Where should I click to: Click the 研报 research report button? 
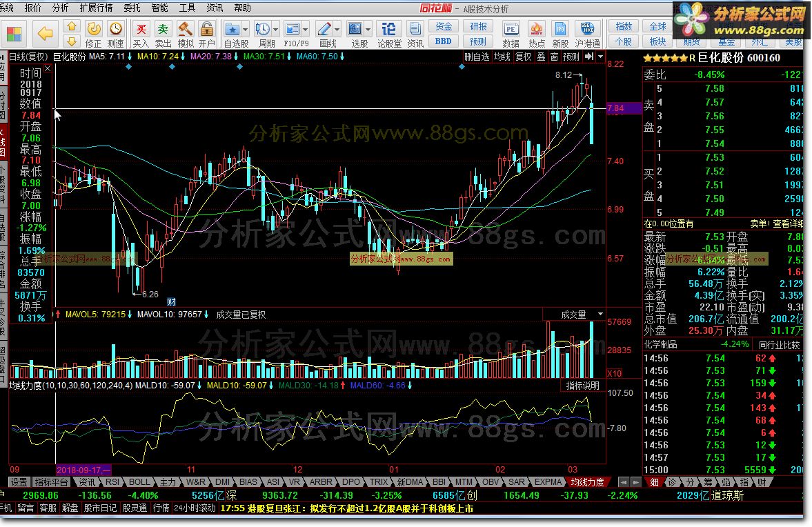pos(478,26)
